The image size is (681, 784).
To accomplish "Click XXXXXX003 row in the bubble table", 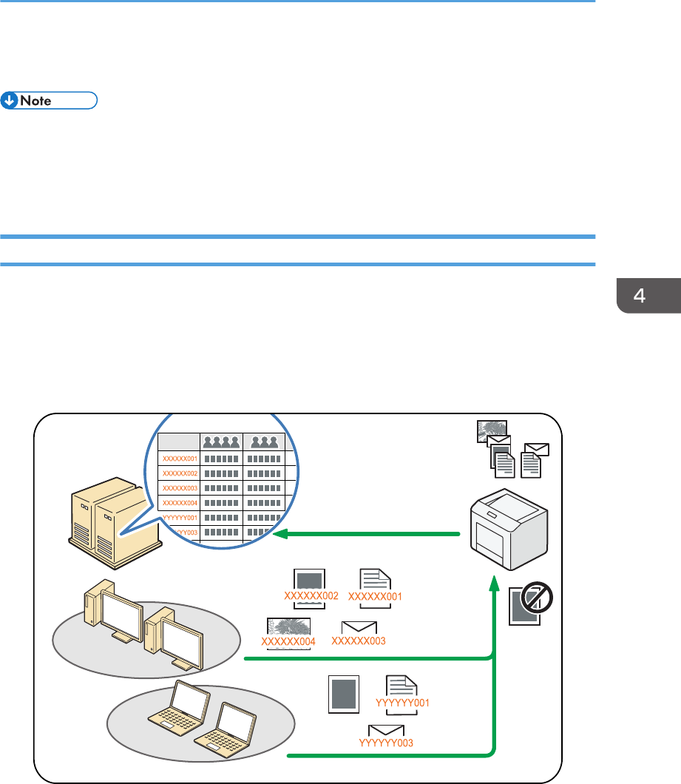I will 222,488.
